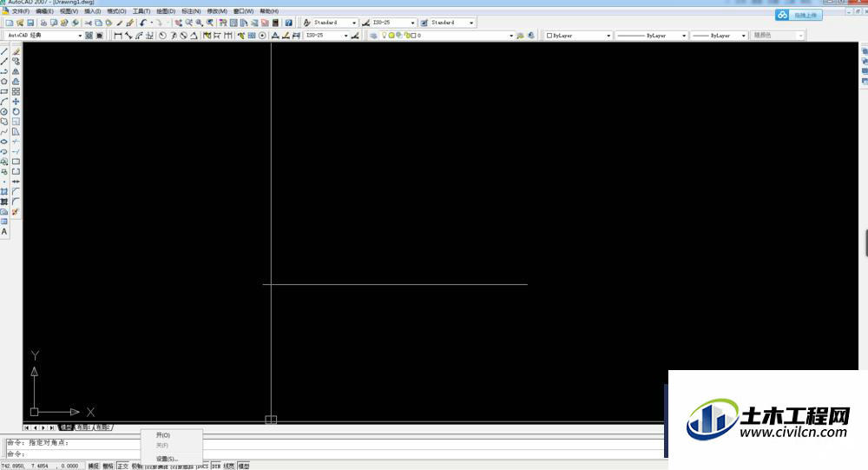This screenshot has width=868, height=470.
Task: Open the 修改(M) menu
Action: [216, 11]
